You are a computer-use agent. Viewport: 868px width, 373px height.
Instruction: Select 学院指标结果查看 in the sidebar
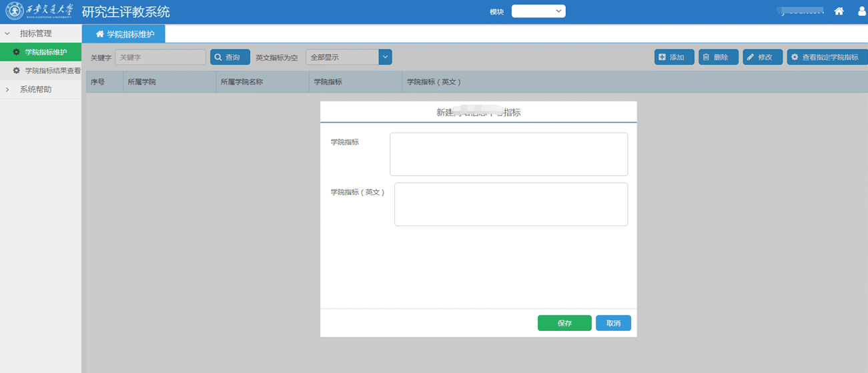coord(52,71)
